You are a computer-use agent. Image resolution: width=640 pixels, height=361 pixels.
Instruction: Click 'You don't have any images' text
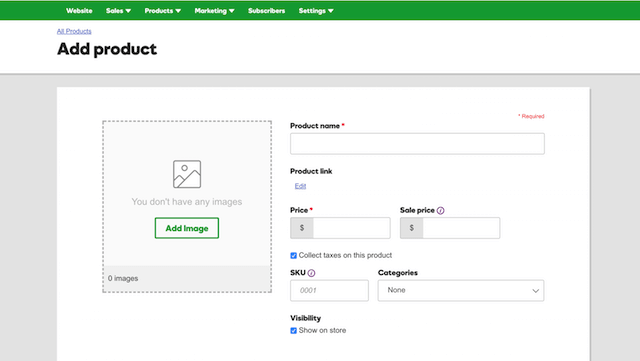pyautogui.click(x=187, y=202)
